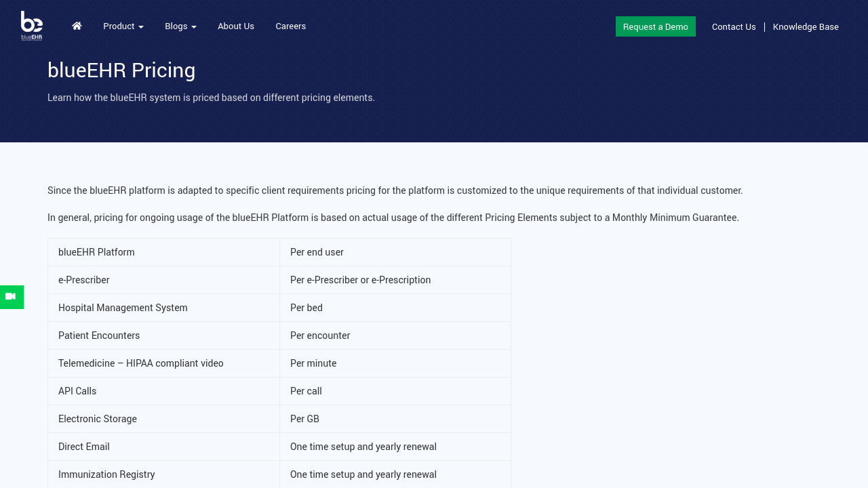
Task: Click the Patient Encounters table cell
Action: (x=99, y=335)
